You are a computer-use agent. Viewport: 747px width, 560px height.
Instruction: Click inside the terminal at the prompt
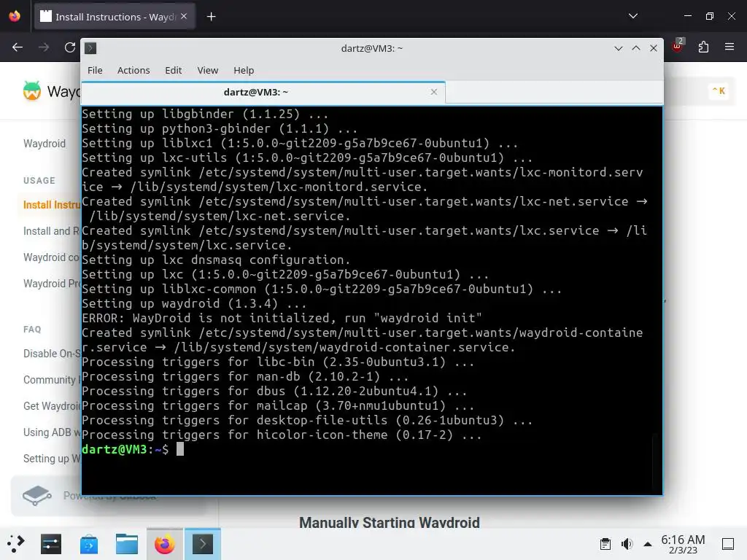180,449
